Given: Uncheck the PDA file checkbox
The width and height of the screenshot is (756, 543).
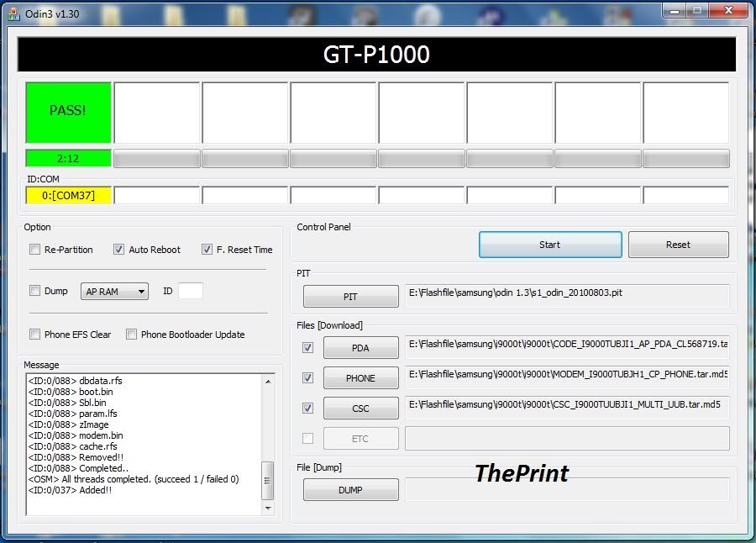Looking at the screenshot, I should click(307, 347).
